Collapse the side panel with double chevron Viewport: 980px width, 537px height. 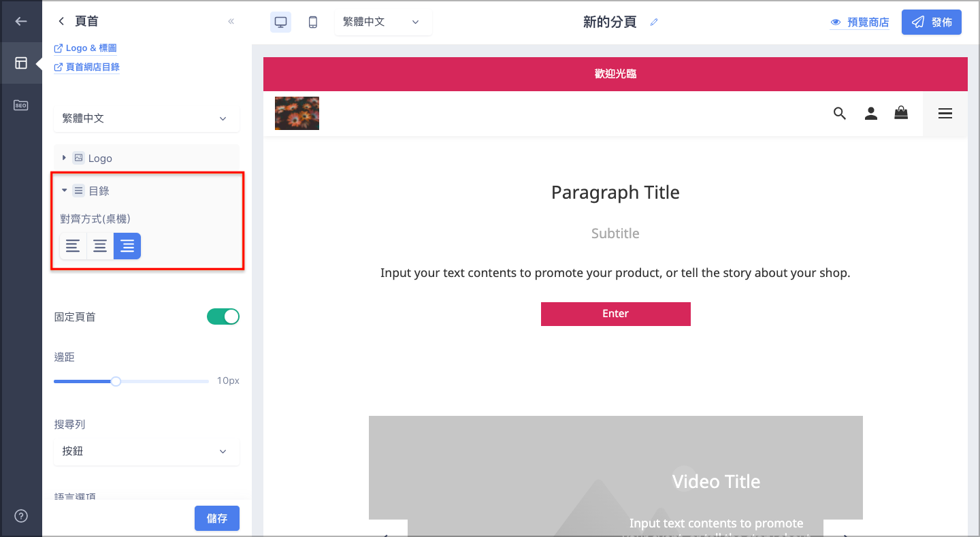pyautogui.click(x=231, y=21)
